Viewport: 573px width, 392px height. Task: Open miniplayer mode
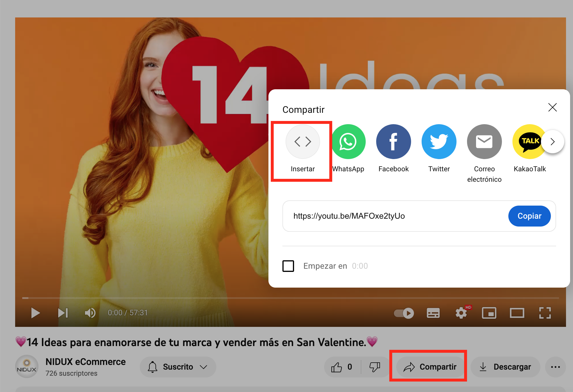(489, 313)
